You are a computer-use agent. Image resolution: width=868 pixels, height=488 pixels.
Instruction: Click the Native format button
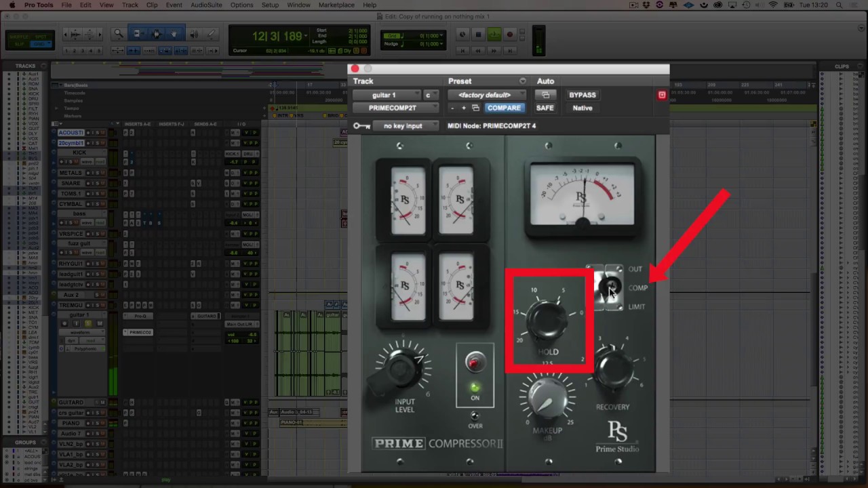(x=583, y=108)
